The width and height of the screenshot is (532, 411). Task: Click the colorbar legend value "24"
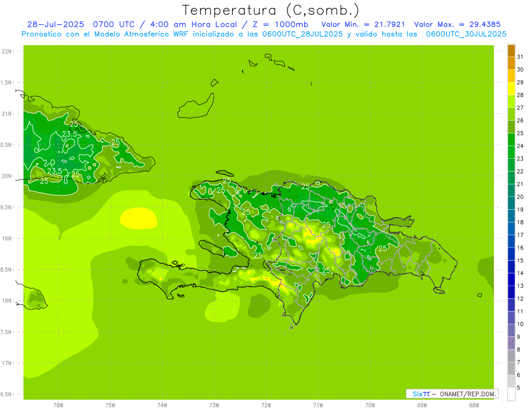tap(520, 146)
